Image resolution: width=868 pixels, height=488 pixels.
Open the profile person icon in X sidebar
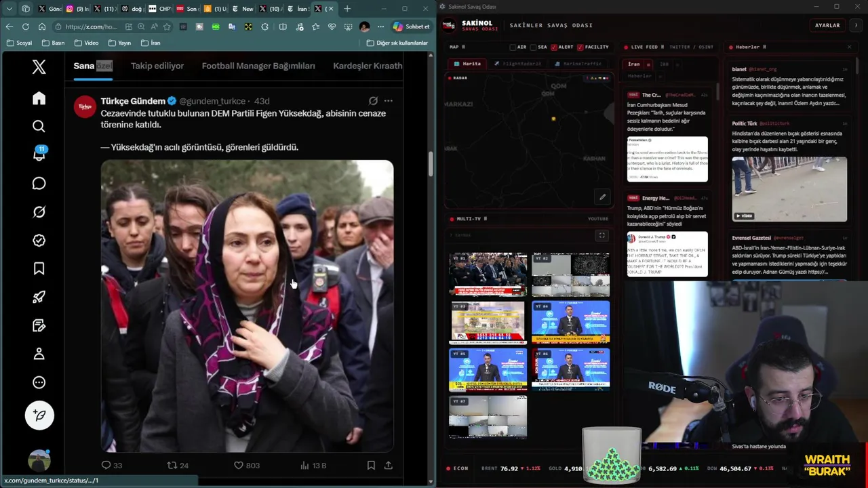point(39,354)
